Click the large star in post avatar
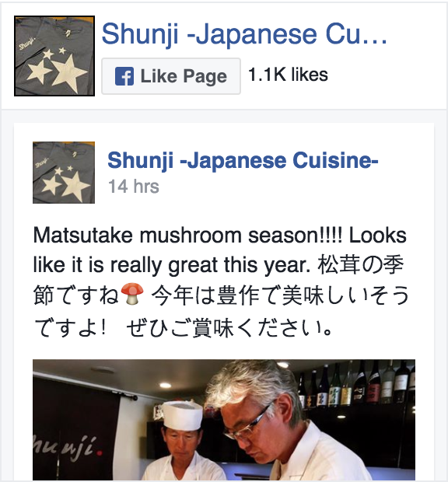The image size is (448, 482). [x=75, y=187]
